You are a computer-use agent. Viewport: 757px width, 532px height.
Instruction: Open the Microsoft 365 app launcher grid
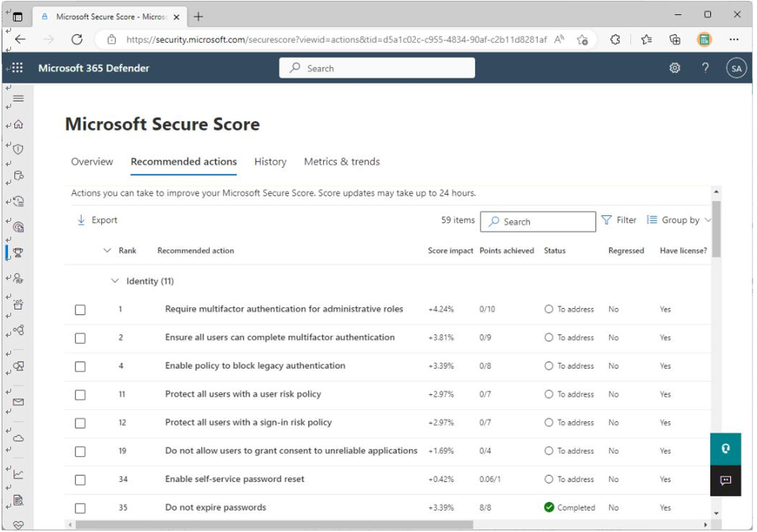click(17, 67)
